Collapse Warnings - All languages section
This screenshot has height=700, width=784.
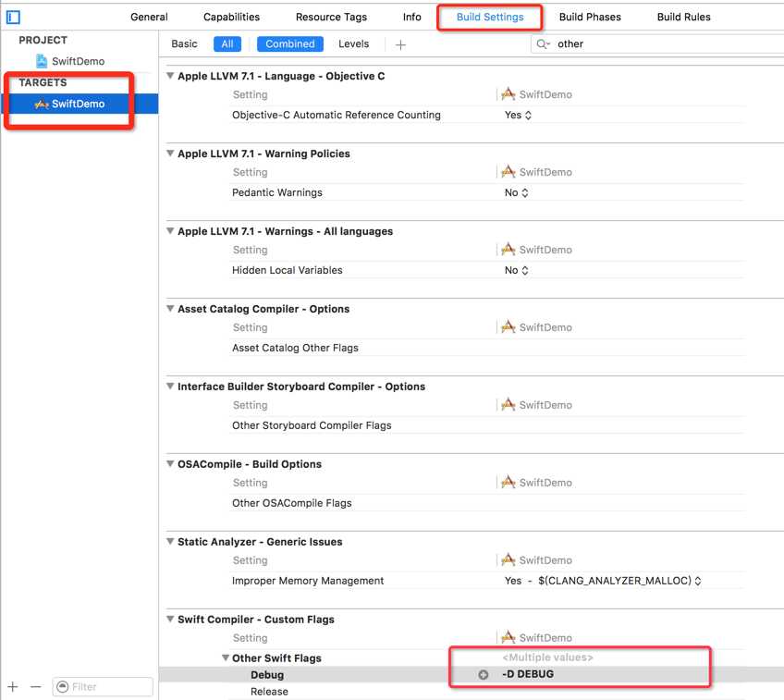click(x=170, y=231)
